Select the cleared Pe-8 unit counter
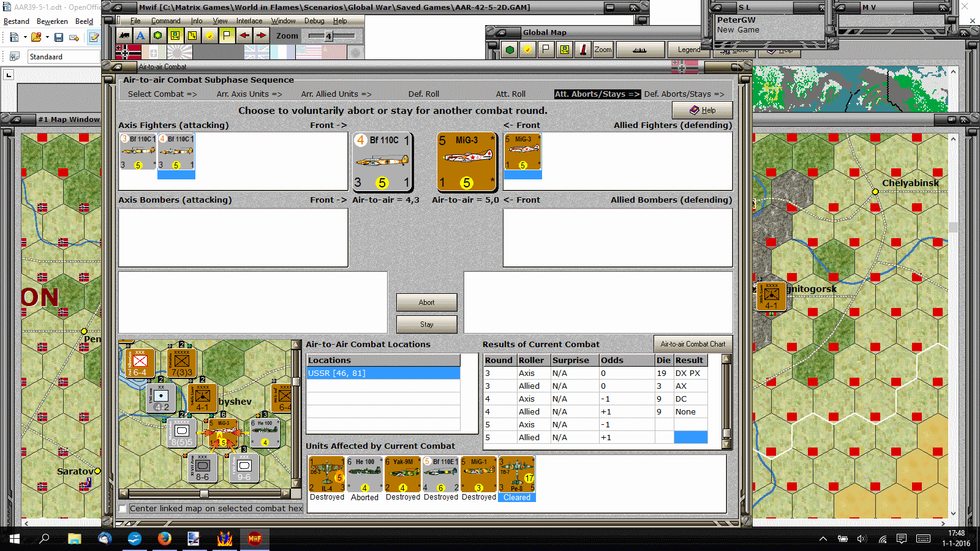 click(x=517, y=474)
